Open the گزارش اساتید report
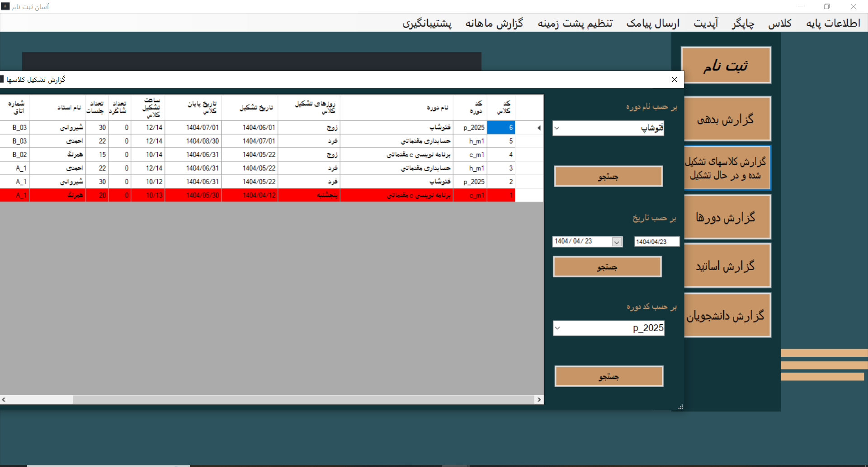This screenshot has width=868, height=467. pos(727,266)
